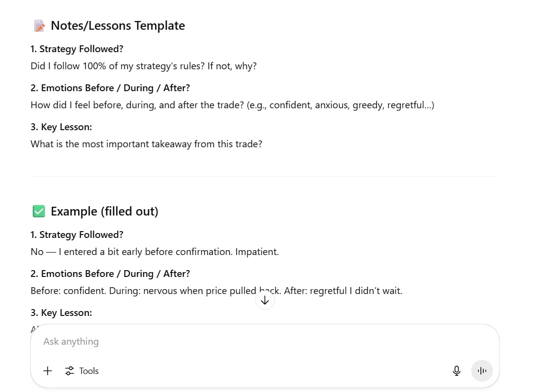537x392 pixels.
Task: Jump to bottom using the down-arrow button
Action: coord(265,300)
